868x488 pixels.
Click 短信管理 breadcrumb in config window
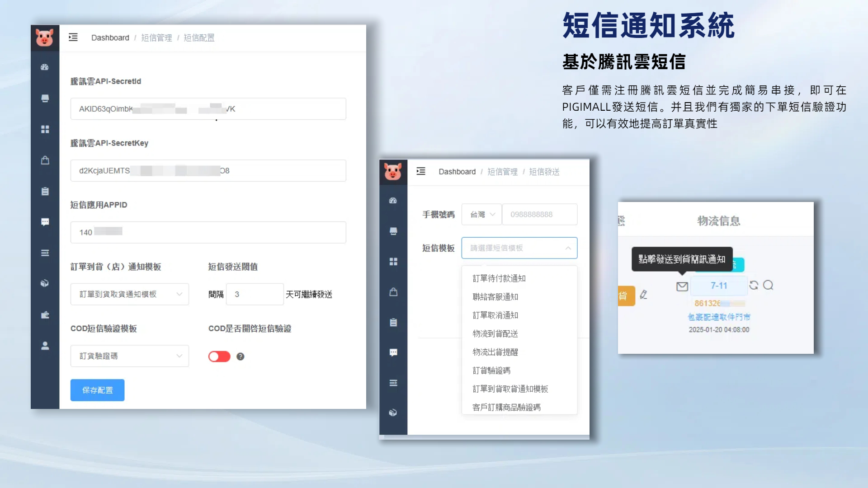click(x=156, y=38)
